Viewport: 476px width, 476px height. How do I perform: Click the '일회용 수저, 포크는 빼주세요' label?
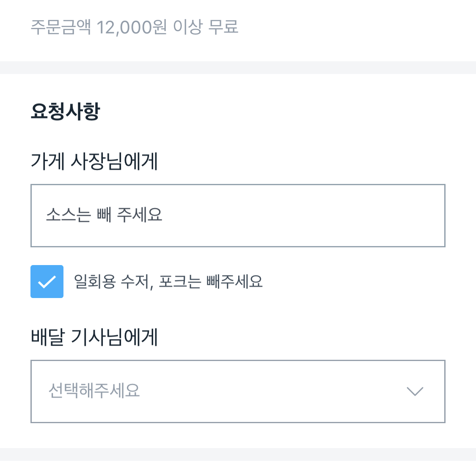pos(168,282)
